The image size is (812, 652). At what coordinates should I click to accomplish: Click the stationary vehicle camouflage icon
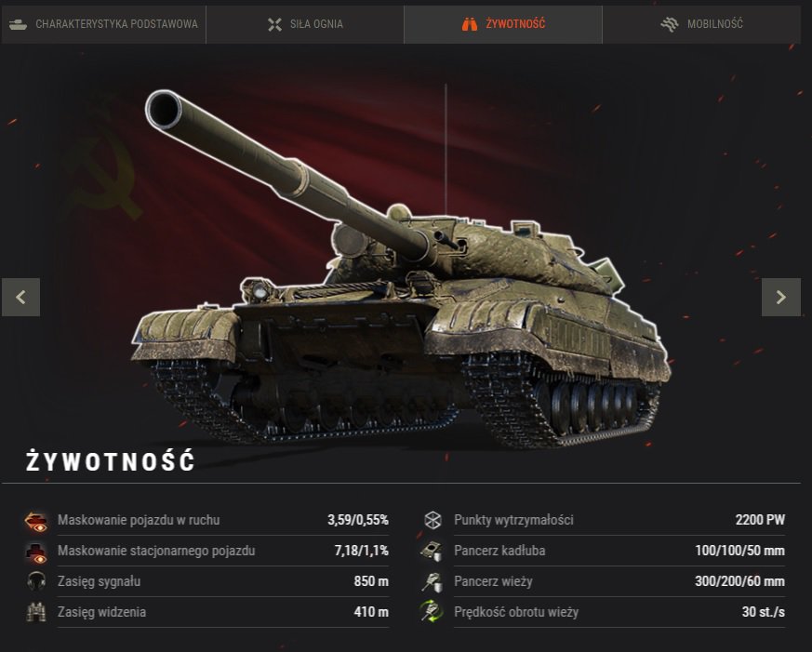tap(36, 552)
